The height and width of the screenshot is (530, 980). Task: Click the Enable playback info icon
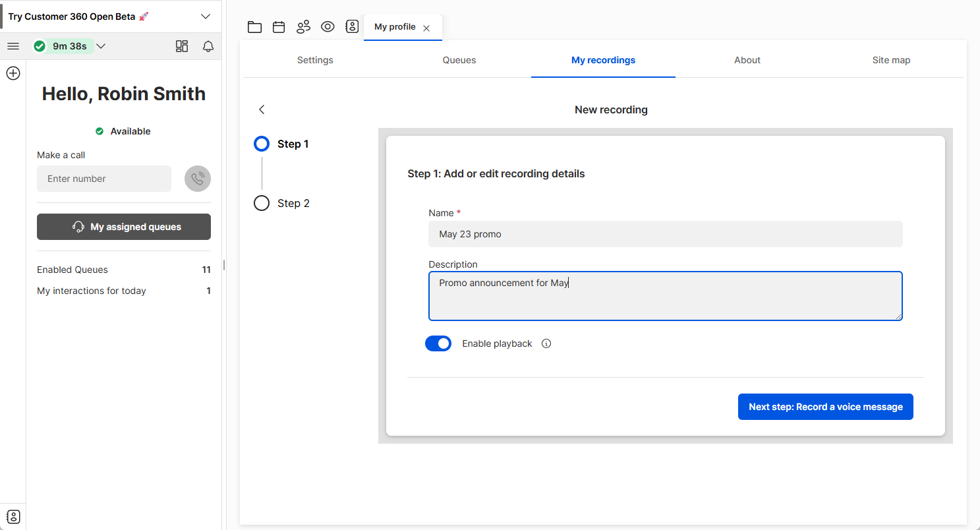[x=546, y=343]
